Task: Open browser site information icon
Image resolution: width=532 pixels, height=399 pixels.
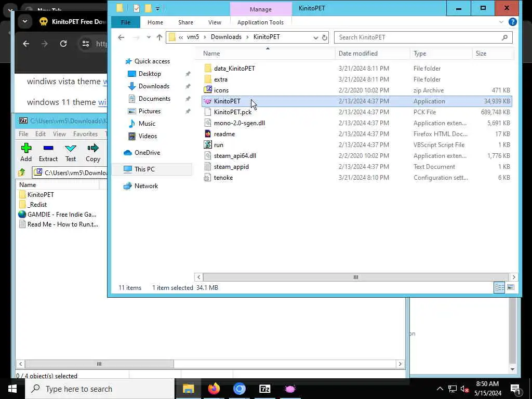Action: [x=86, y=44]
